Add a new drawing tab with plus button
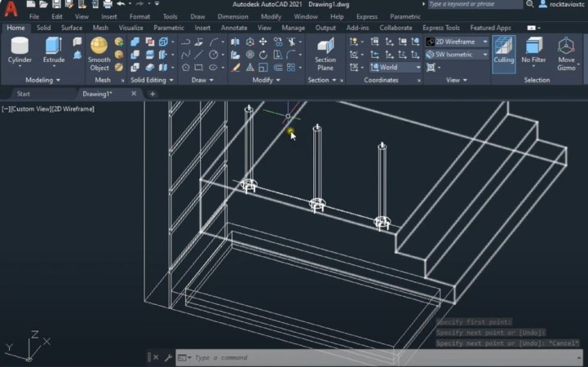588x367 pixels. pos(153,94)
